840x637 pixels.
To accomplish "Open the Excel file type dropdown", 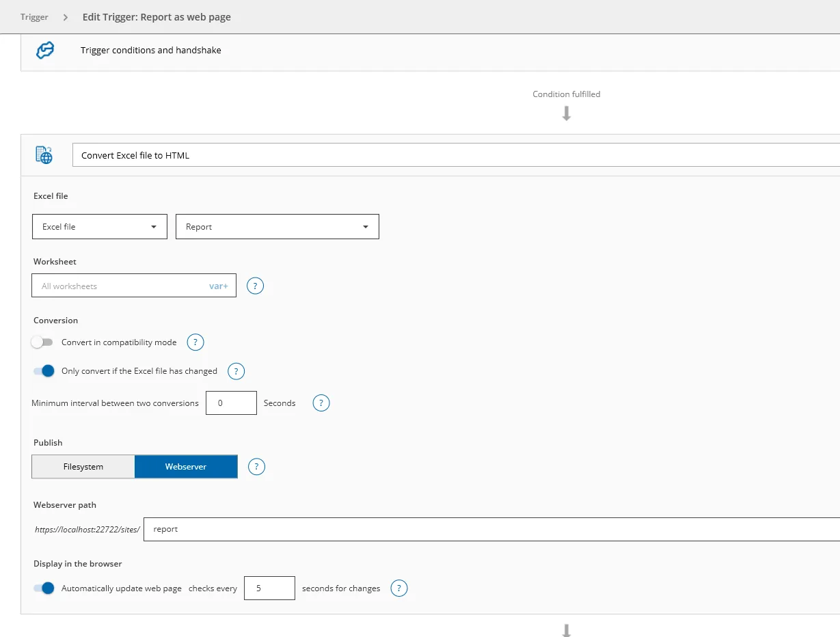I will coord(100,227).
